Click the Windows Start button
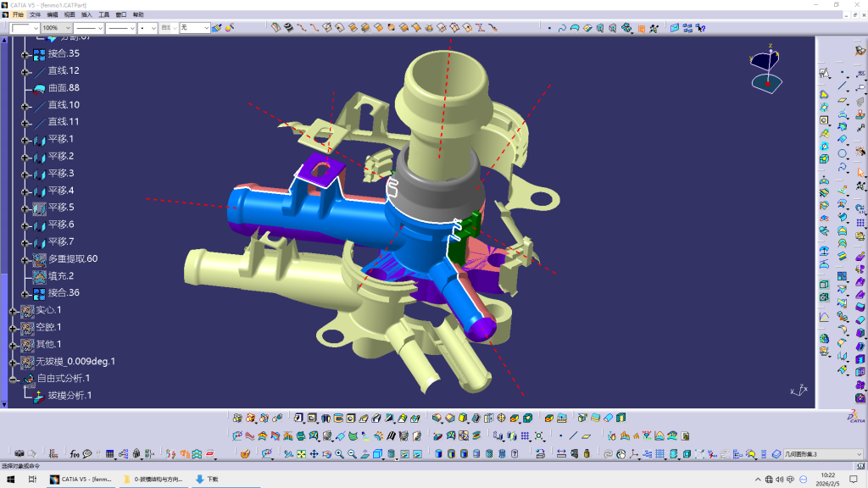868x488 pixels. [x=10, y=479]
